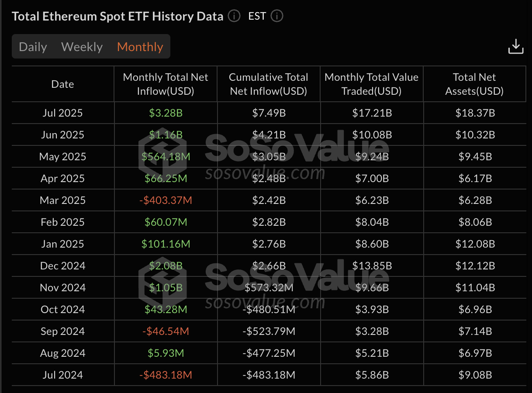Click the download icon above the table
Image resolution: width=532 pixels, height=393 pixels.
[x=515, y=46]
